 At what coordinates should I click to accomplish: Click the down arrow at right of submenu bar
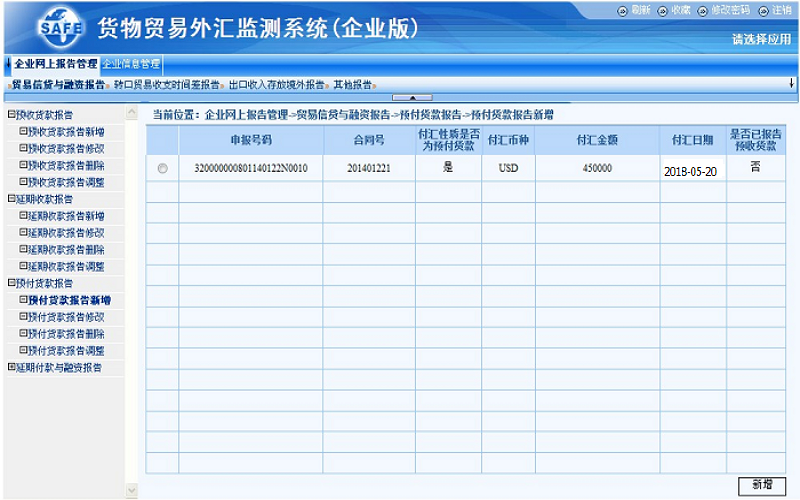791,84
